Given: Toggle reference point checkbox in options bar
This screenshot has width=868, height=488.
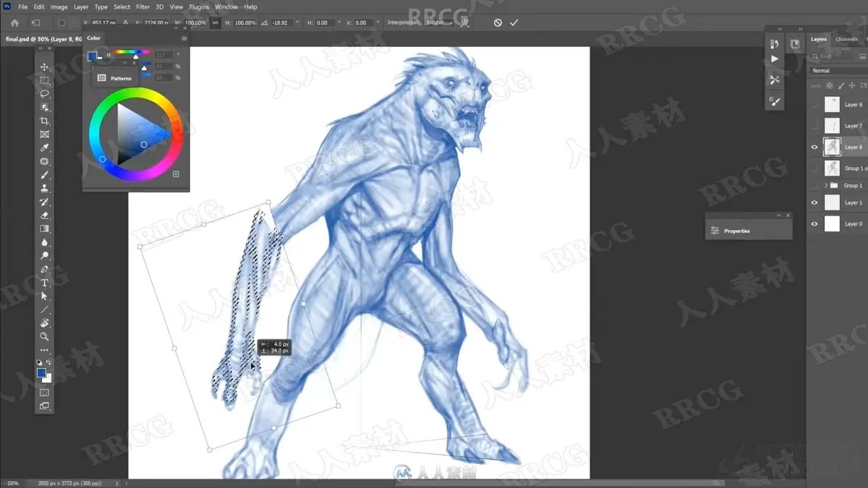Looking at the screenshot, I should [x=61, y=22].
